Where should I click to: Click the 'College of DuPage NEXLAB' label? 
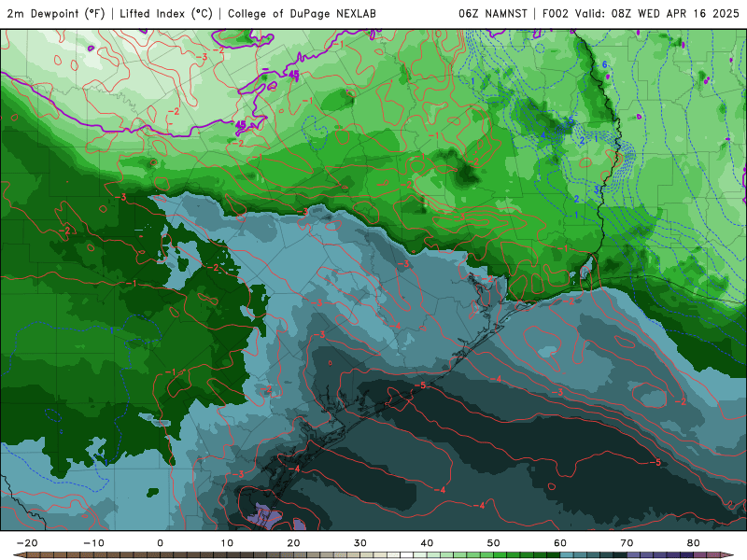click(302, 13)
